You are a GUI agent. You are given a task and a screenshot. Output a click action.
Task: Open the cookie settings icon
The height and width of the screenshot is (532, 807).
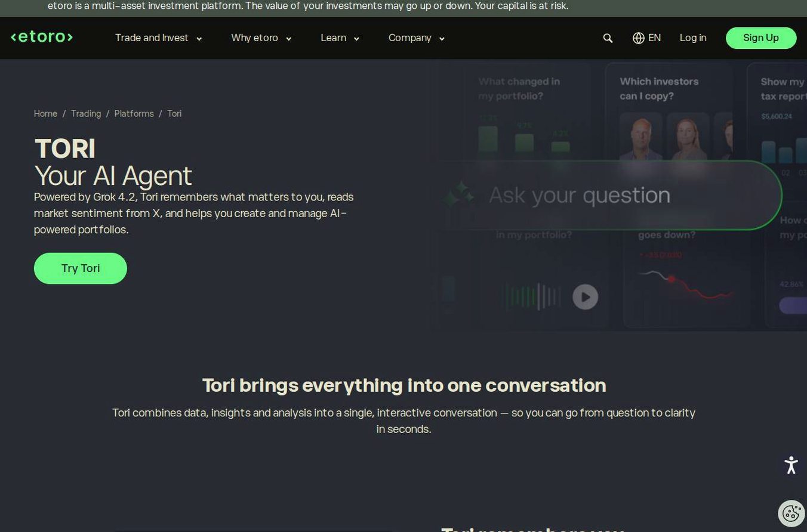(x=792, y=513)
